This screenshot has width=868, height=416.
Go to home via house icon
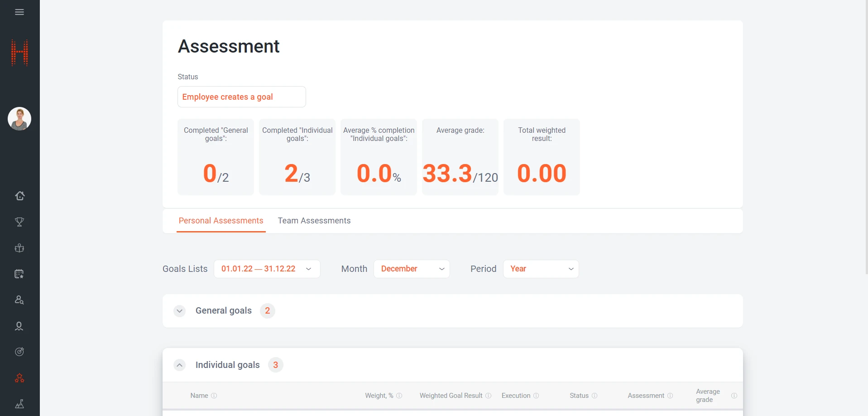[x=19, y=196]
